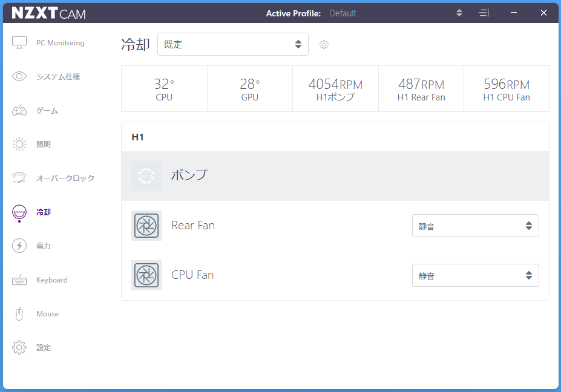The image size is (561, 392).
Task: Click the 4054RPM H1ポンプ tile
Action: 336,89
